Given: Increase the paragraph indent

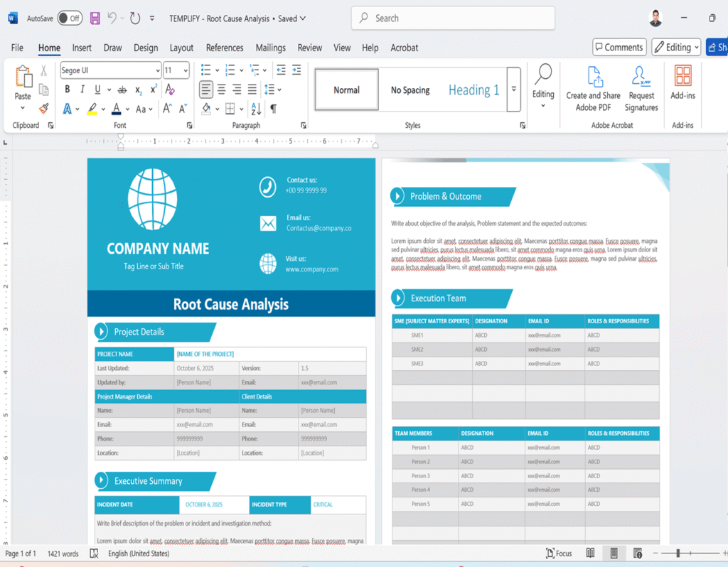Looking at the screenshot, I should click(296, 70).
